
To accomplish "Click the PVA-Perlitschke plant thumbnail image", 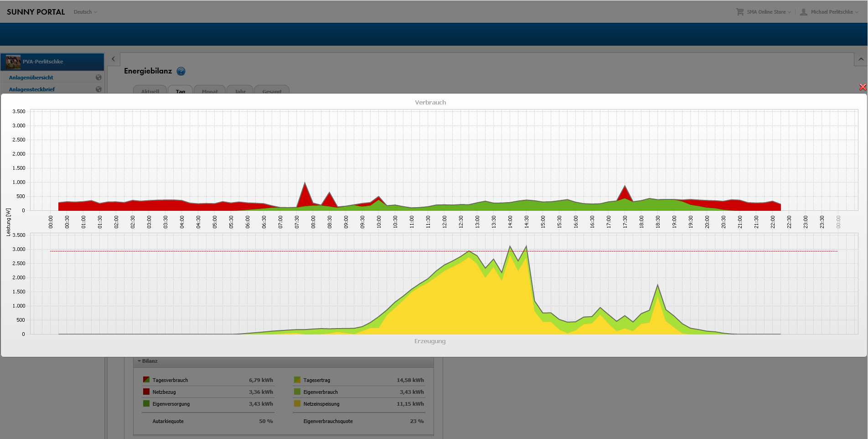I will 13,62.
